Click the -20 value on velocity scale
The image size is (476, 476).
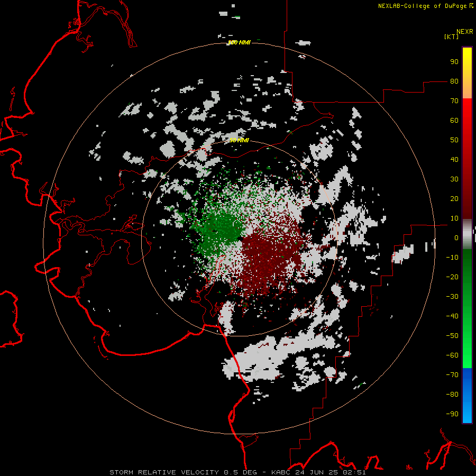click(x=452, y=277)
